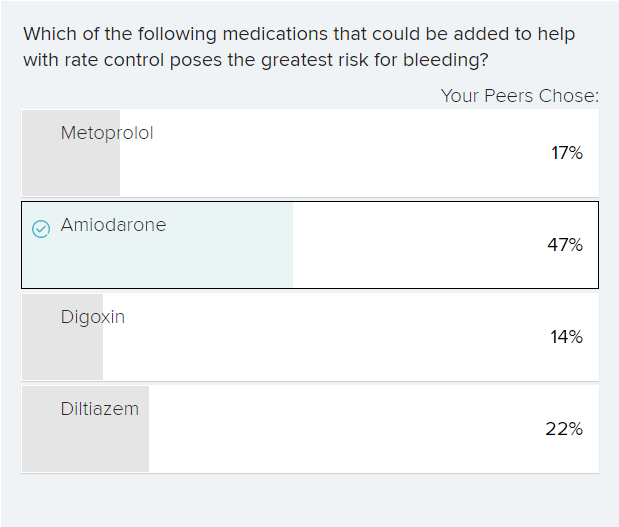Click the Metoprolol label text
The height and width of the screenshot is (527, 619).
(107, 133)
